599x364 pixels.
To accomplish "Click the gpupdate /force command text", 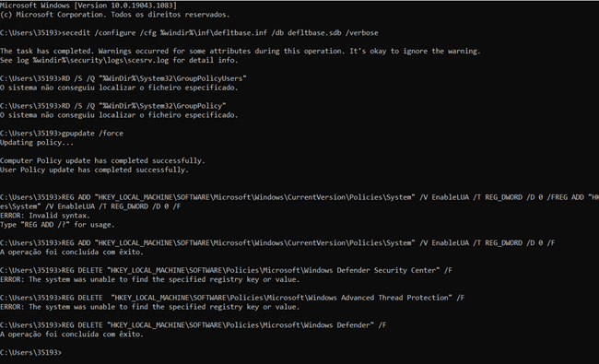I will tap(92, 134).
